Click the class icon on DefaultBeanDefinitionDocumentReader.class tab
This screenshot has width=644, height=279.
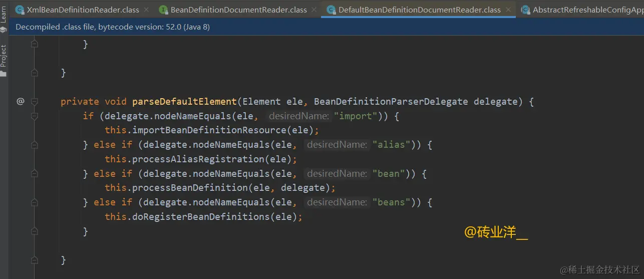[x=331, y=10]
